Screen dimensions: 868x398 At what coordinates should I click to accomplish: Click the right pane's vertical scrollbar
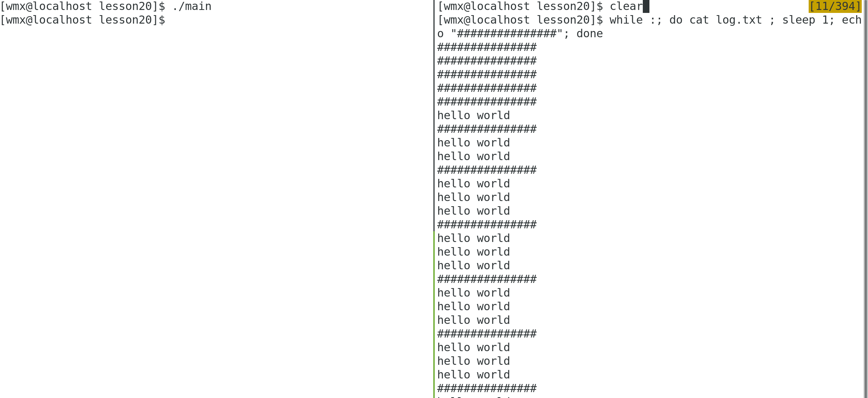(865, 199)
